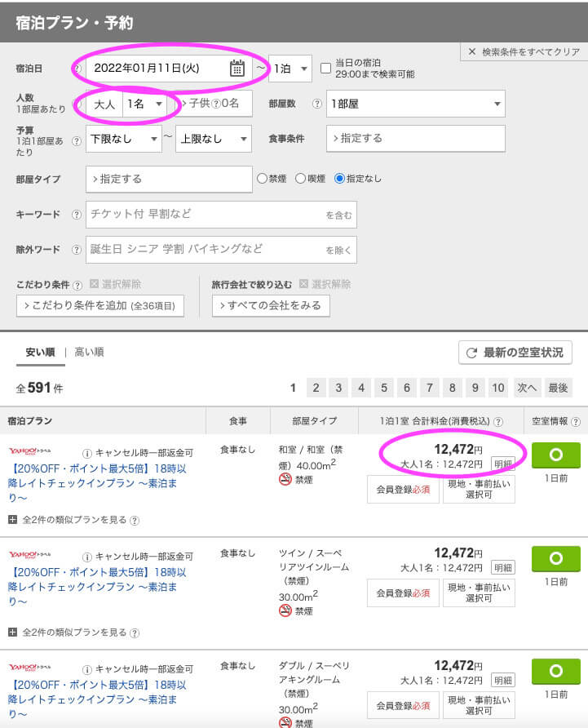Select the 禁煙 radio button
The height and width of the screenshot is (728, 588).
click(x=262, y=178)
